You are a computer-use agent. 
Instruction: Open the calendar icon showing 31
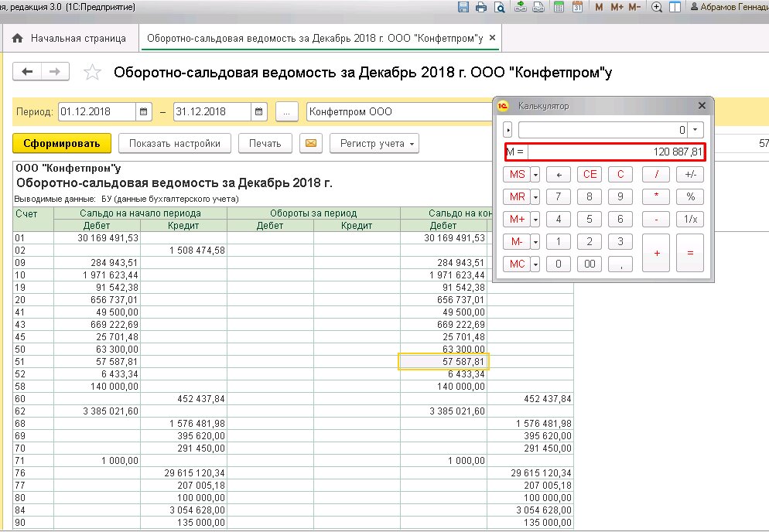pyautogui.click(x=578, y=7)
